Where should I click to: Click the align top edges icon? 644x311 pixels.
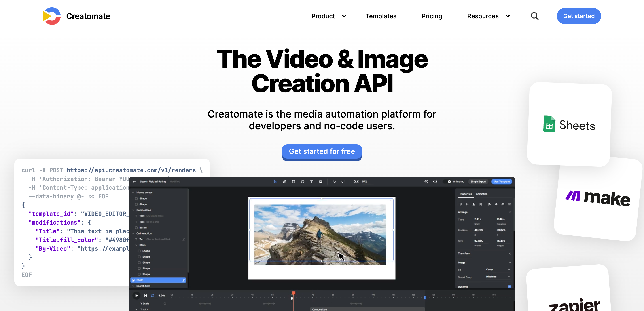(x=460, y=204)
